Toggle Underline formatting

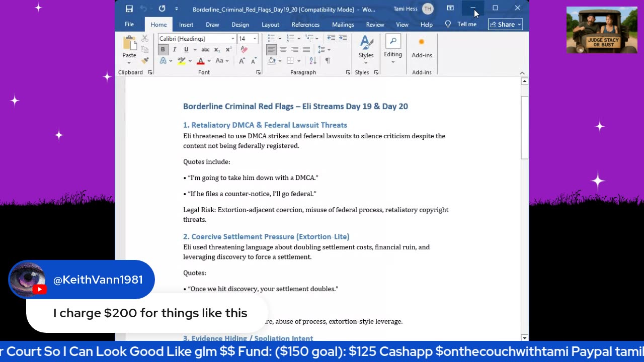pos(186,49)
